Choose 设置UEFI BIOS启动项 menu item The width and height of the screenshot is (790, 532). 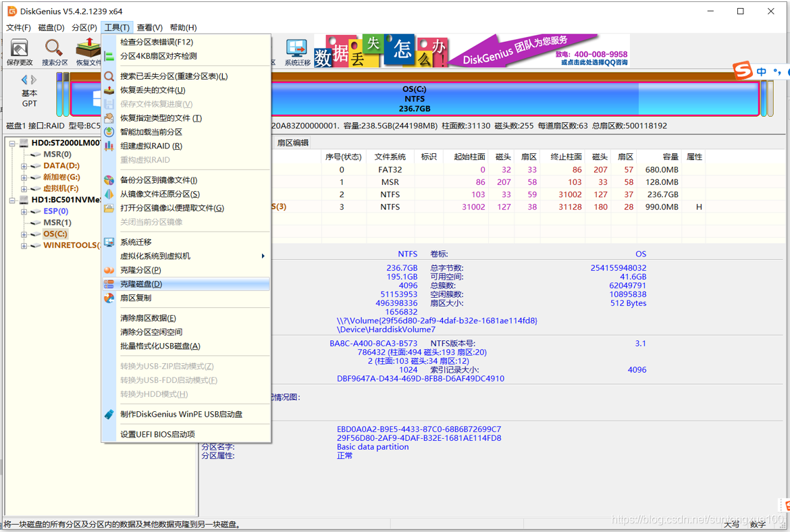[186, 434]
